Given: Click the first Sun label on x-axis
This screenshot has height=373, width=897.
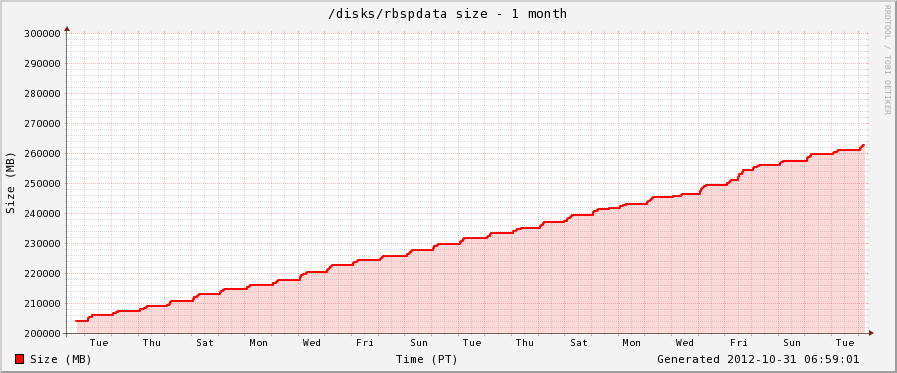Looking at the screenshot, I should 419,343.
